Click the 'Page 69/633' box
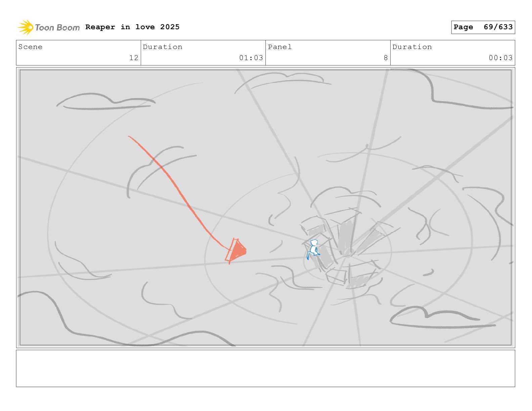This screenshot has height=411, width=532. [x=483, y=27]
